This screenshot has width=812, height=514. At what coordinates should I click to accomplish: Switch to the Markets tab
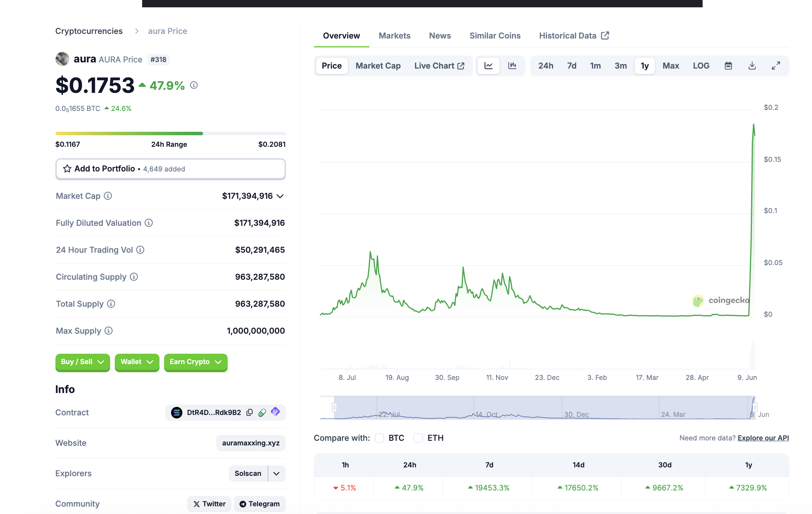[x=394, y=36]
